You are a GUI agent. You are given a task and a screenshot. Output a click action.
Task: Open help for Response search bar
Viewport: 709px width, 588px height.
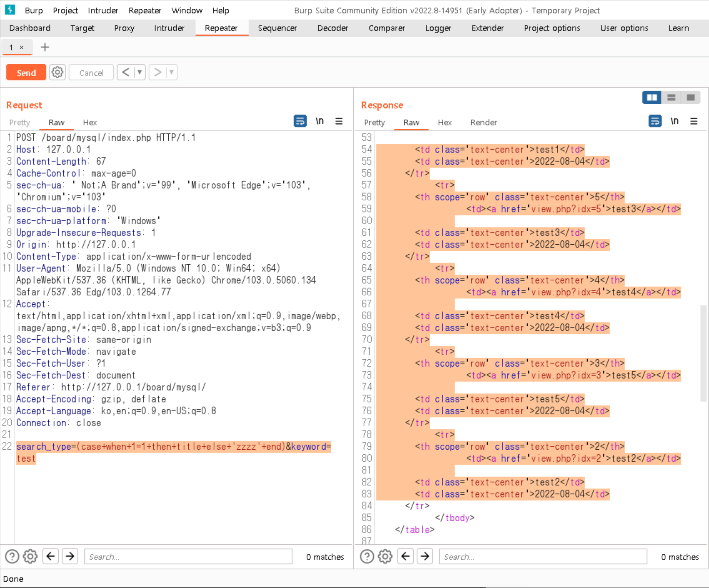367,556
